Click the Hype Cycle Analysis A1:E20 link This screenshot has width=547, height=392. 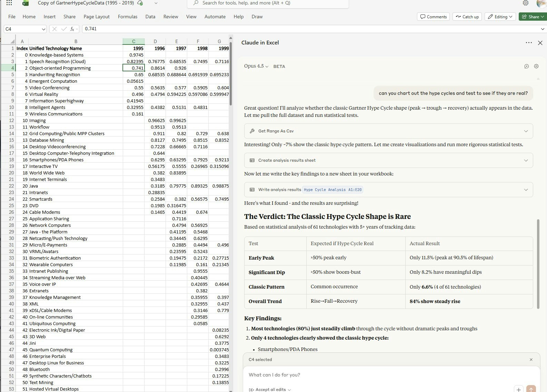[332, 190]
